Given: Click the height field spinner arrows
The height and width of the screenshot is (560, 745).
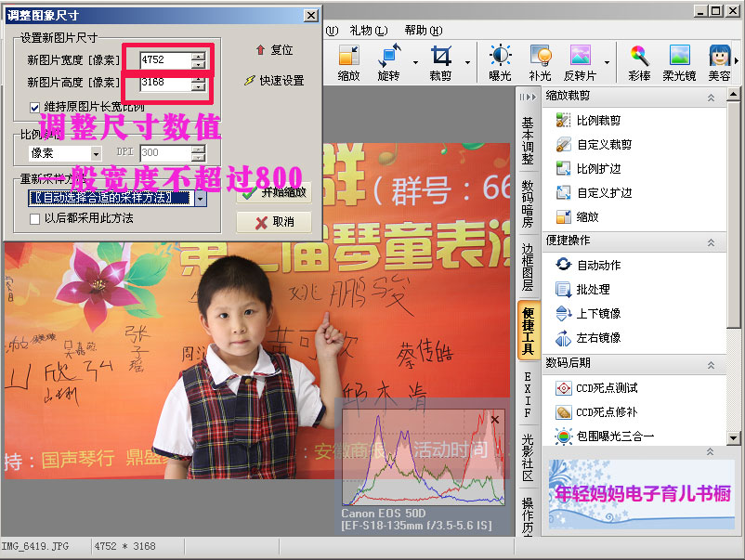Looking at the screenshot, I should click(x=199, y=84).
